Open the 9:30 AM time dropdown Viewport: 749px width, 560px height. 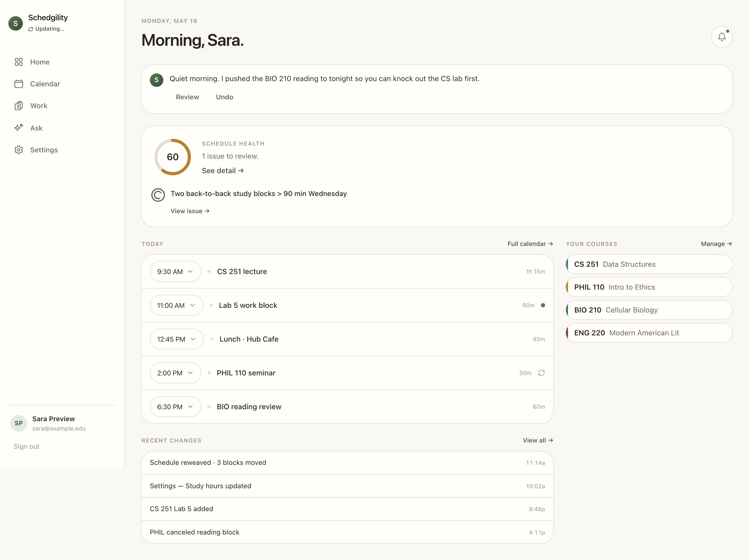coord(175,271)
